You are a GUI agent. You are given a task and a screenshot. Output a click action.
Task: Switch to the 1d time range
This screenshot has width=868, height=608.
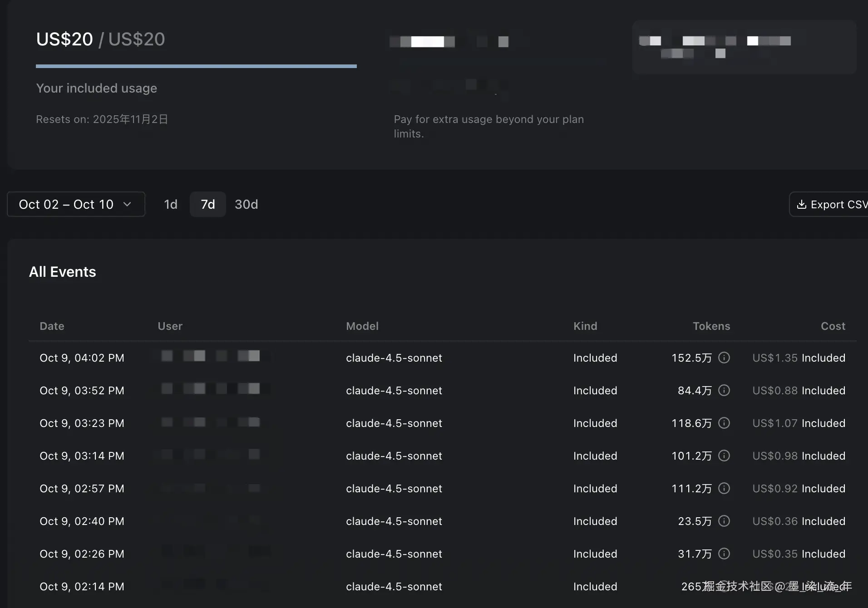(x=171, y=204)
